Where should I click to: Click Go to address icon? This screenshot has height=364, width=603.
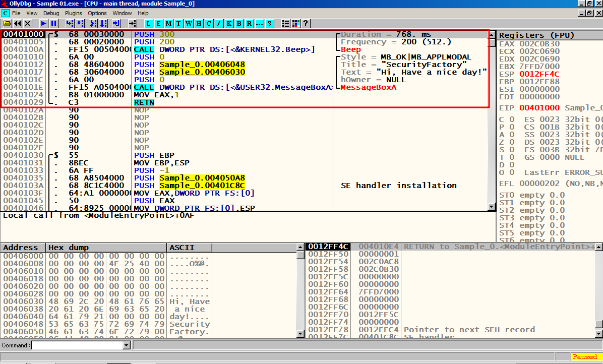click(x=132, y=24)
